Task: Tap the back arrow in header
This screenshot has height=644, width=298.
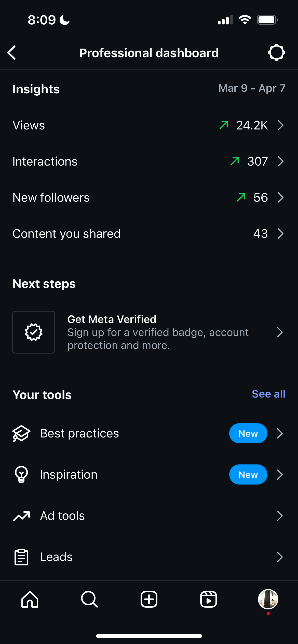Action: (x=12, y=53)
